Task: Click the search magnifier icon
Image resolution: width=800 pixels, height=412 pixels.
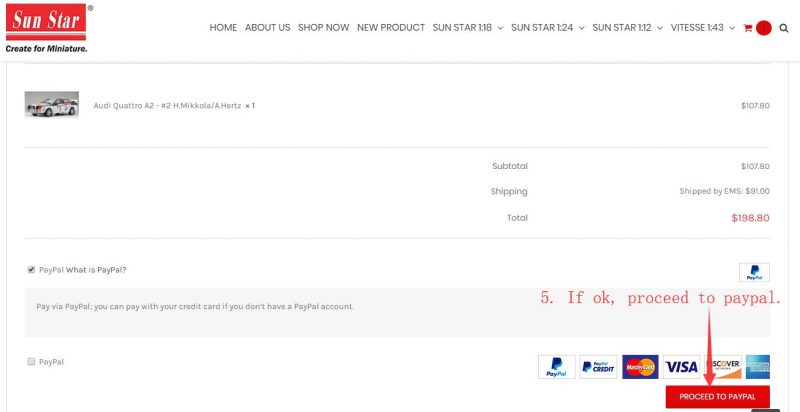Action: coord(784,28)
